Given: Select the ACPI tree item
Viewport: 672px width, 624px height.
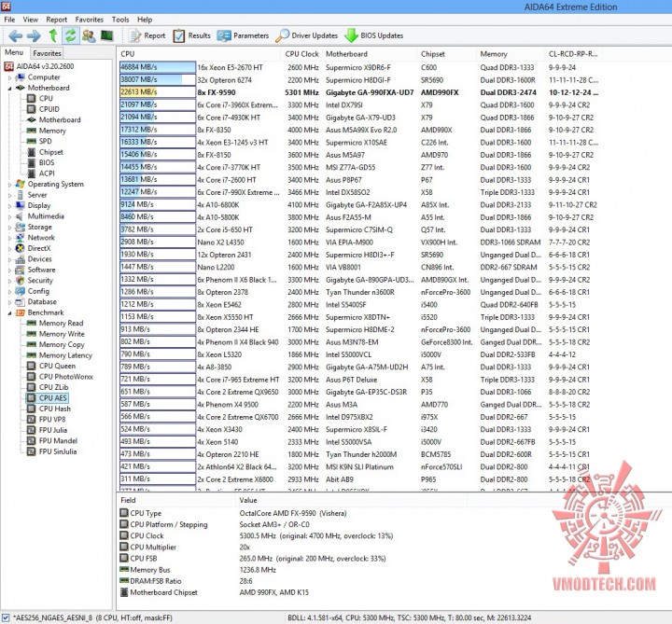Looking at the screenshot, I should coord(41,173).
